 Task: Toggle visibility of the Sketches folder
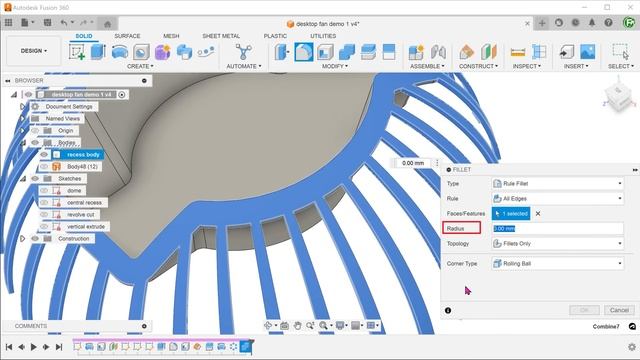coord(35,179)
